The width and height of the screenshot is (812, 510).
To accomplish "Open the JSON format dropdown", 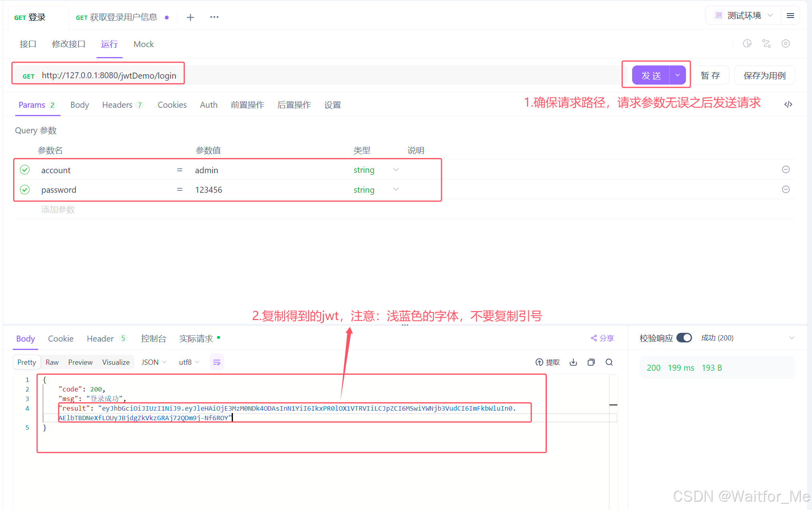I will click(154, 362).
